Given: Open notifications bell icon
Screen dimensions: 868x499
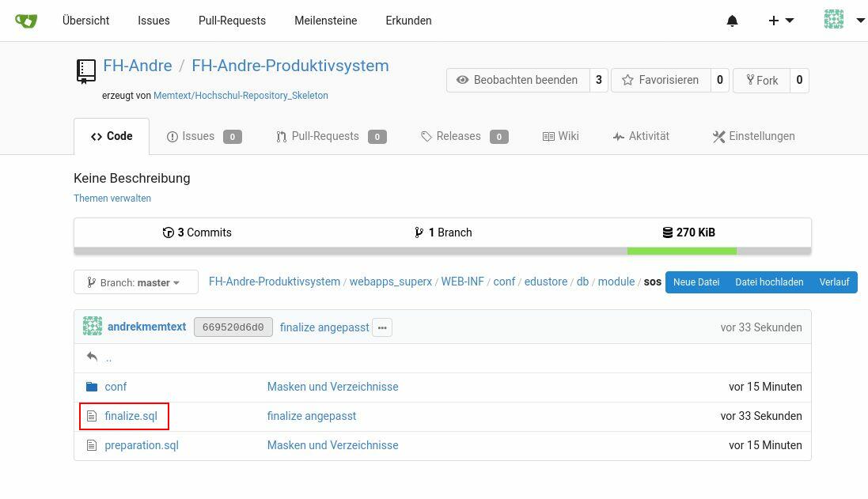Looking at the screenshot, I should [x=732, y=21].
